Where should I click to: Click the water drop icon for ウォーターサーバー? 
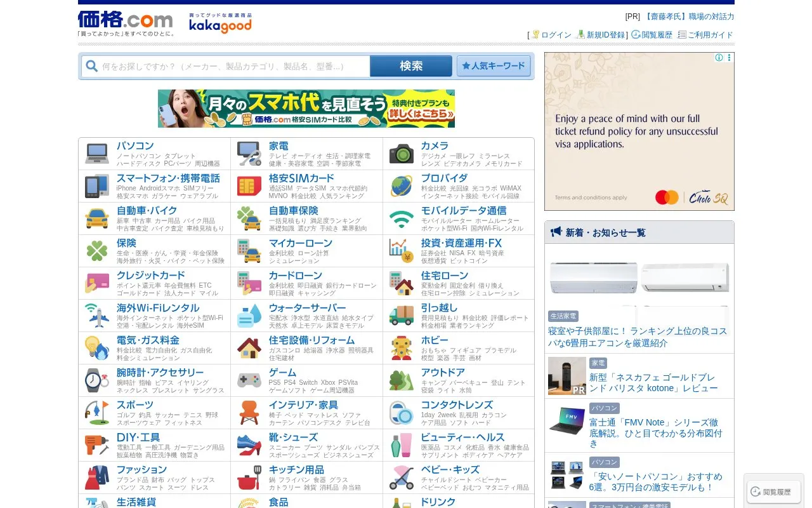pyautogui.click(x=249, y=316)
